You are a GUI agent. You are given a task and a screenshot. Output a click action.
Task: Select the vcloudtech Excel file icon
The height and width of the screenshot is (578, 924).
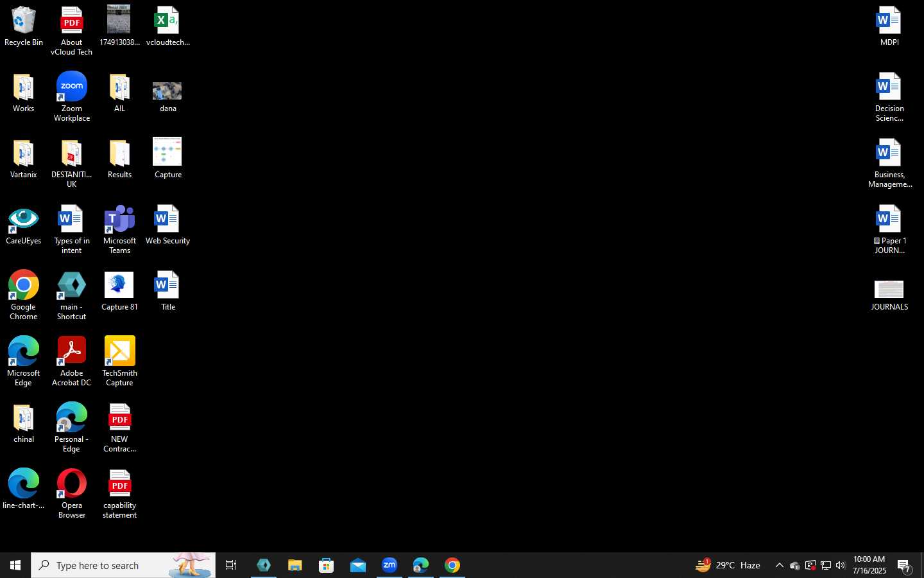coord(167,27)
